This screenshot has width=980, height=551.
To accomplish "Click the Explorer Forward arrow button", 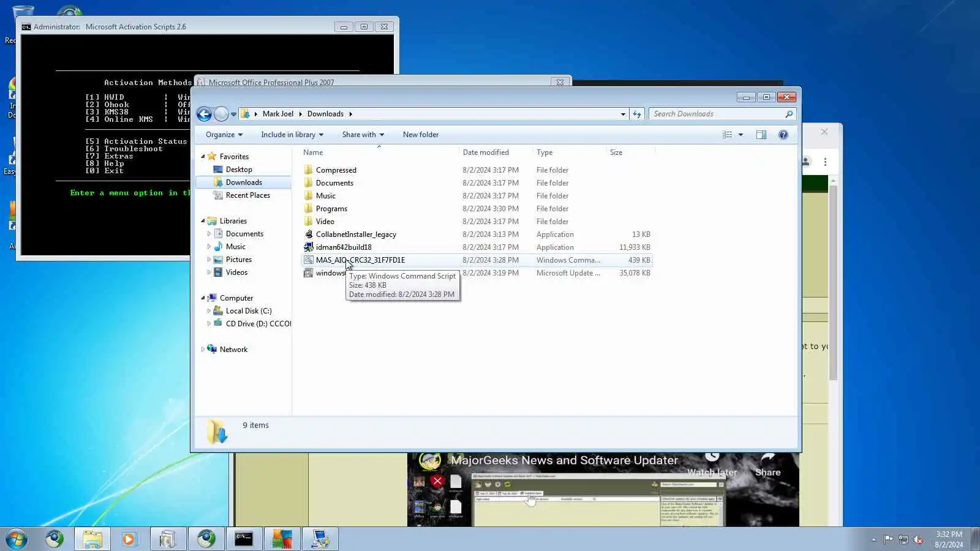I will (221, 114).
